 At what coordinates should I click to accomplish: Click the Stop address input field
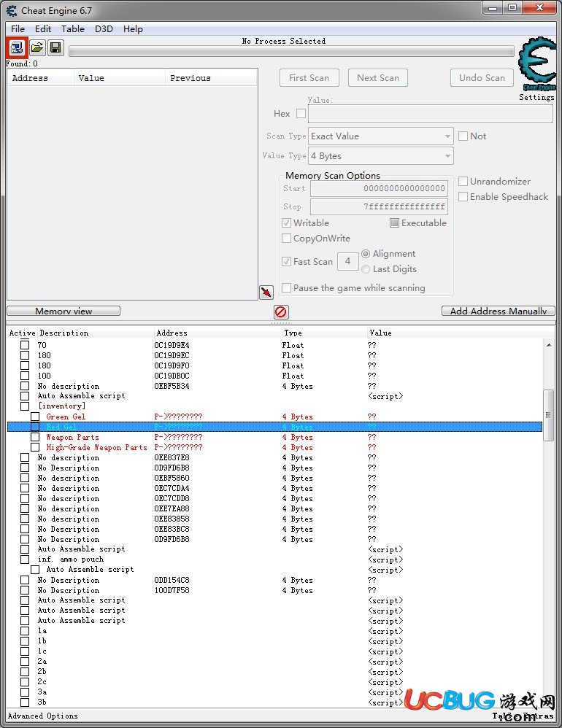click(379, 206)
